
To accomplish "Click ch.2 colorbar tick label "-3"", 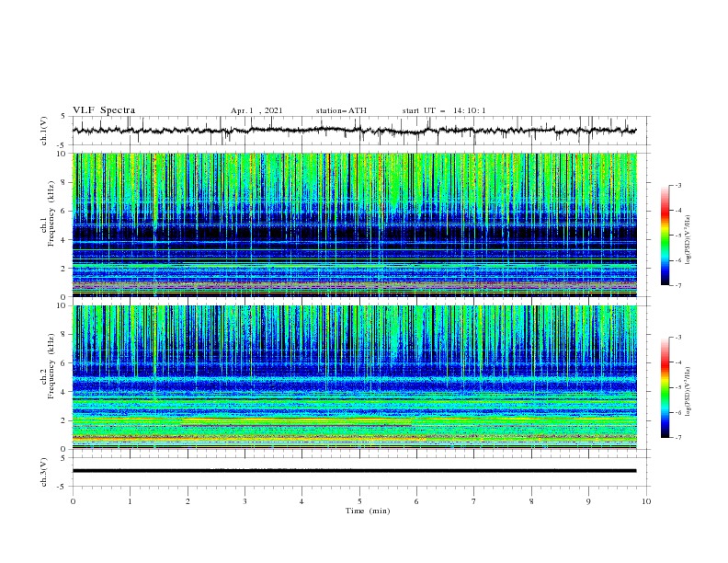I will 678,338.
